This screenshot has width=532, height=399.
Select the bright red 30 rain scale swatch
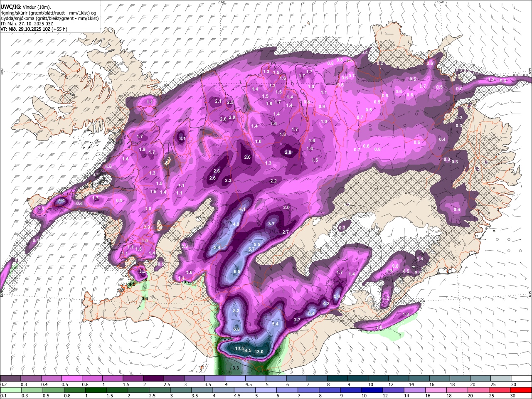coord(521,390)
